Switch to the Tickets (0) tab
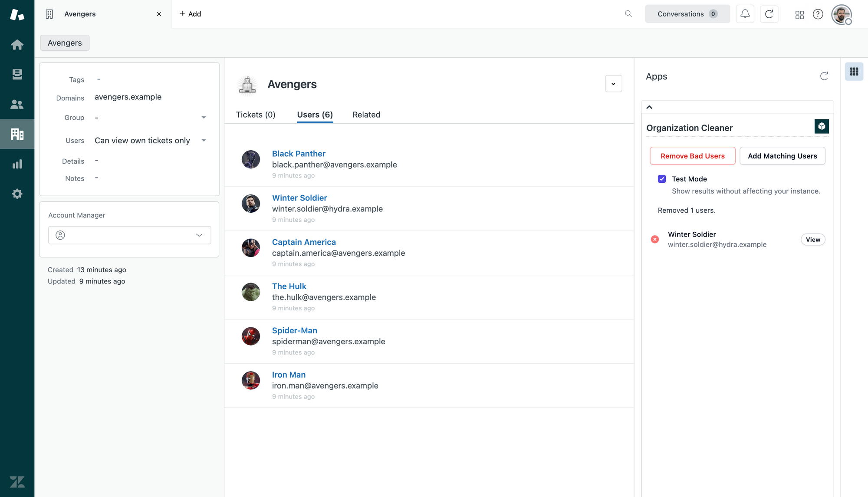The width and height of the screenshot is (868, 497). 256,115
